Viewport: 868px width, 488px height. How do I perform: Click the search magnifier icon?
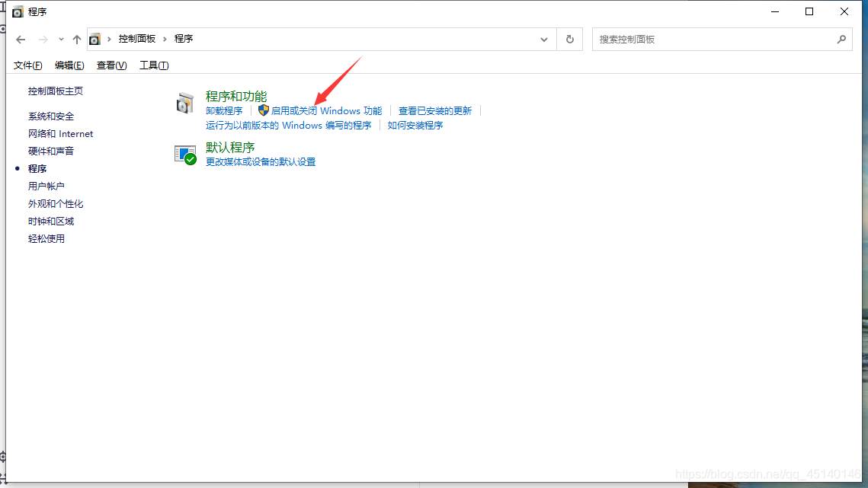tap(841, 40)
